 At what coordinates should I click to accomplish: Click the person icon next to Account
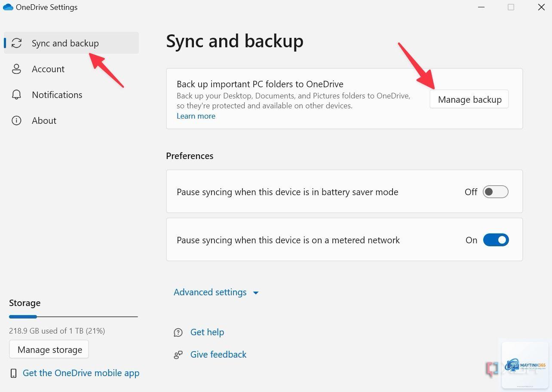coord(16,69)
